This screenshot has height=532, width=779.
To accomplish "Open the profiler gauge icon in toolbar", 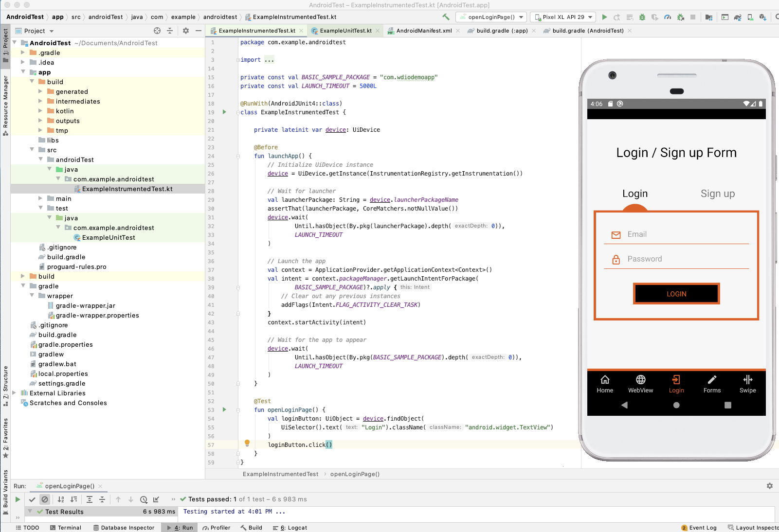I will (x=668, y=17).
